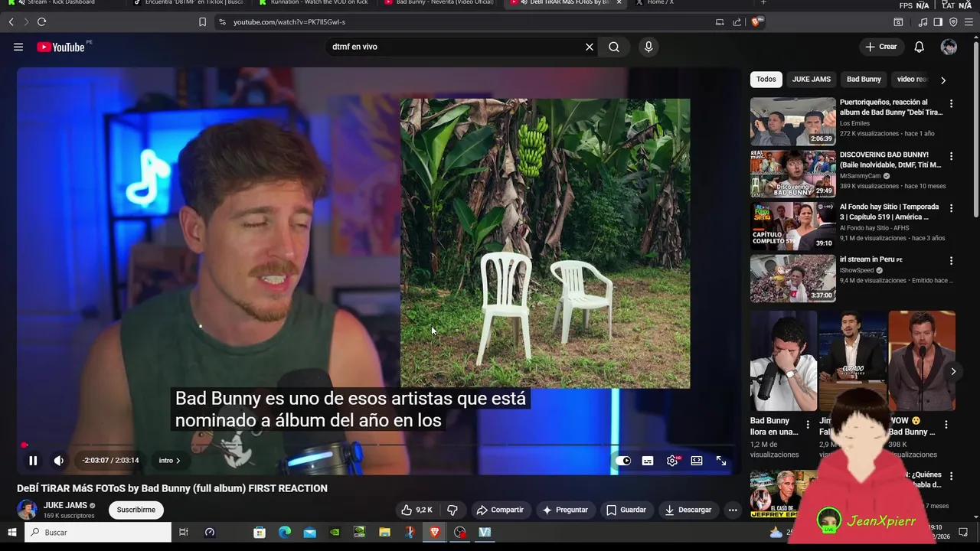Screen dimensions: 980x551
Task: Share this page from address bar
Action: pyautogui.click(x=737, y=22)
